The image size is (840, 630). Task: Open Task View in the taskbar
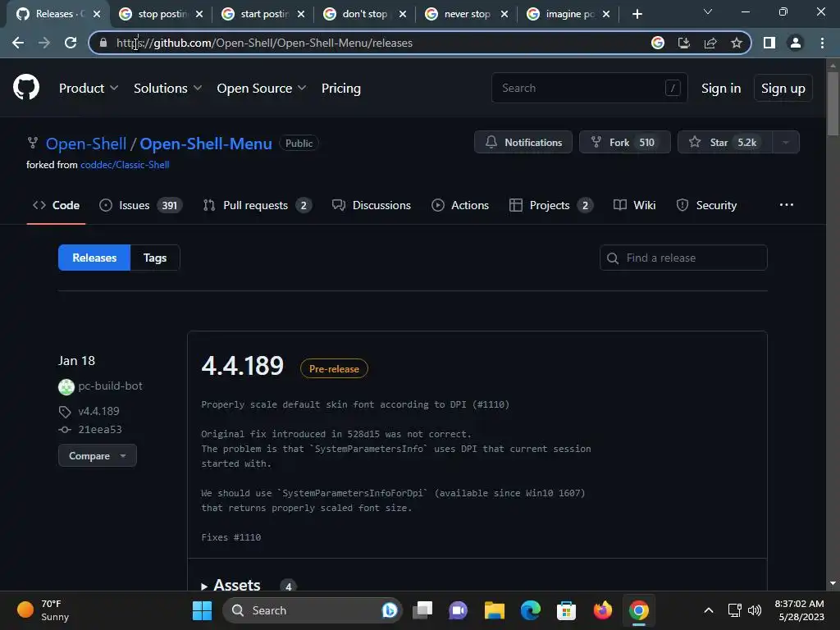[422, 610]
